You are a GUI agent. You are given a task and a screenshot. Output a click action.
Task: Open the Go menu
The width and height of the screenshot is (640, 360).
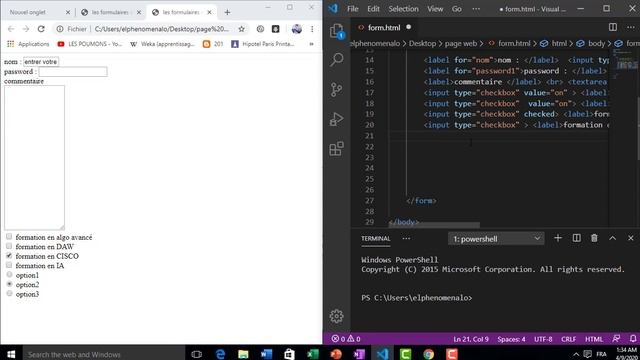pyautogui.click(x=457, y=9)
